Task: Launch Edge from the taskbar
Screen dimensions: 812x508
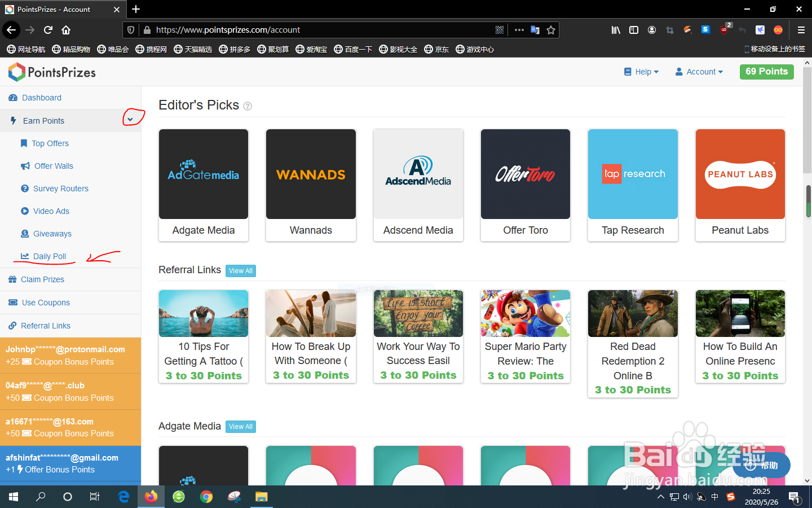Action: click(x=124, y=497)
